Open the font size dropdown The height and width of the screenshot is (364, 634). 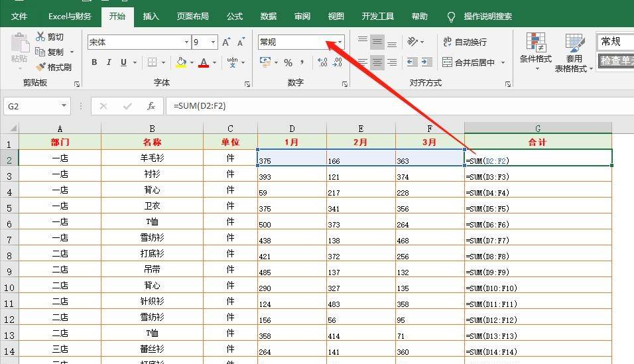(x=213, y=42)
